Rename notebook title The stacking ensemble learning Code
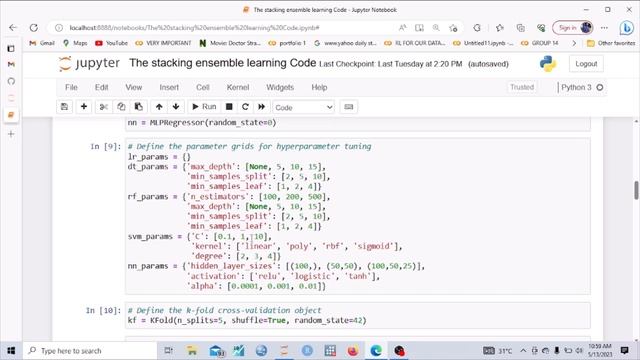The image size is (640, 360). 222,63
